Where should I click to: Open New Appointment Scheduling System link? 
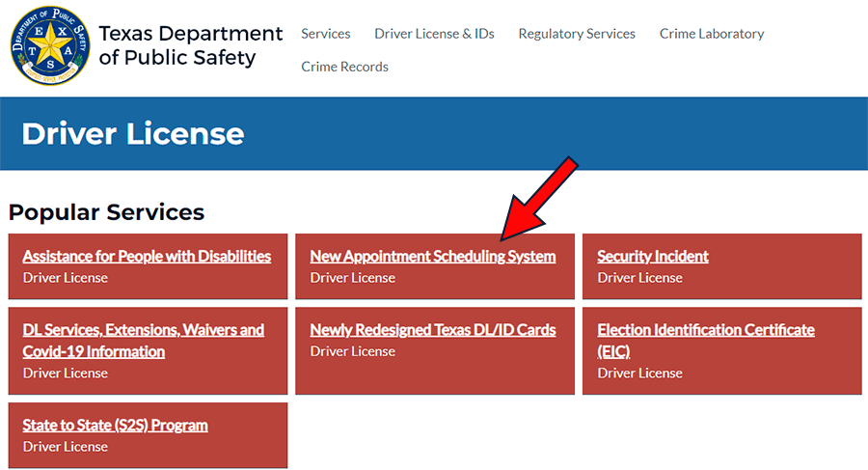pos(433,256)
